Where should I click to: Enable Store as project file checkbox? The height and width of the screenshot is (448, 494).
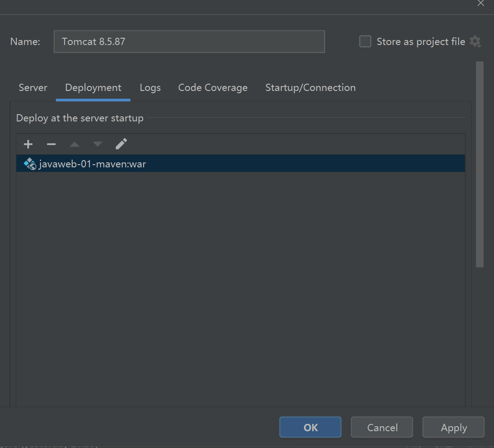365,41
